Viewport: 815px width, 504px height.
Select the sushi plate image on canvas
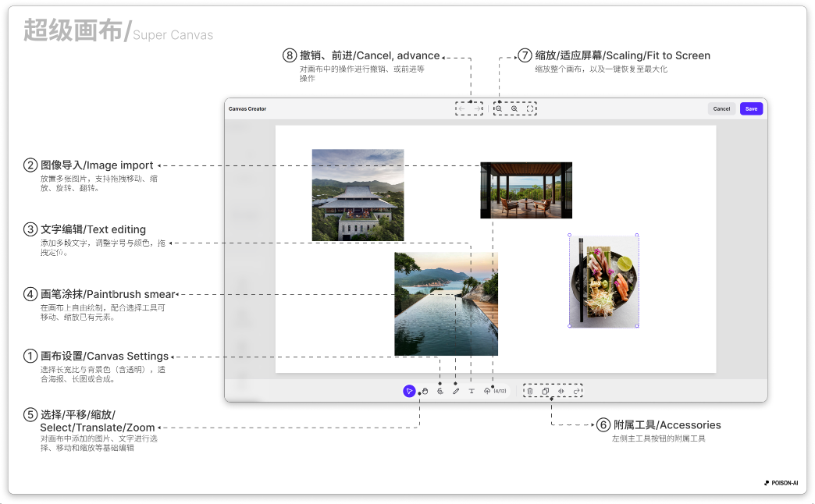603,281
